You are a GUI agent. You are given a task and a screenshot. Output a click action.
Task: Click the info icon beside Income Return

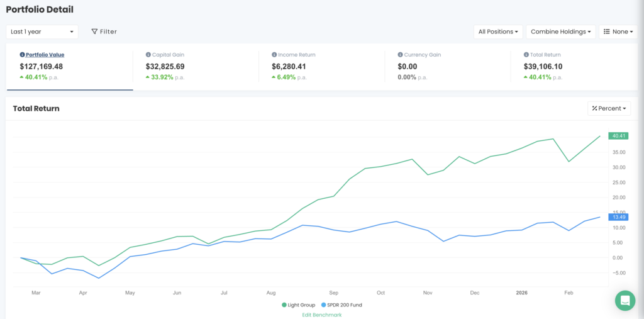[274, 55]
